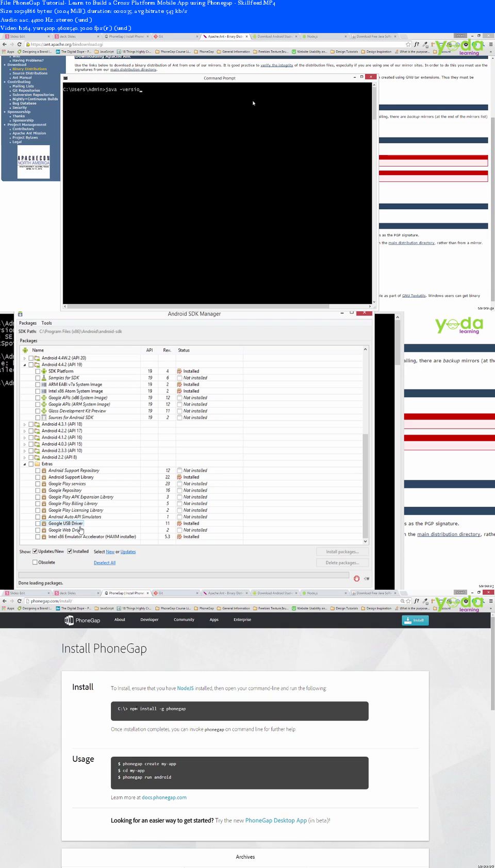The width and height of the screenshot is (495, 868).
Task: Click Google USB Driver package icon
Action: pos(44,523)
